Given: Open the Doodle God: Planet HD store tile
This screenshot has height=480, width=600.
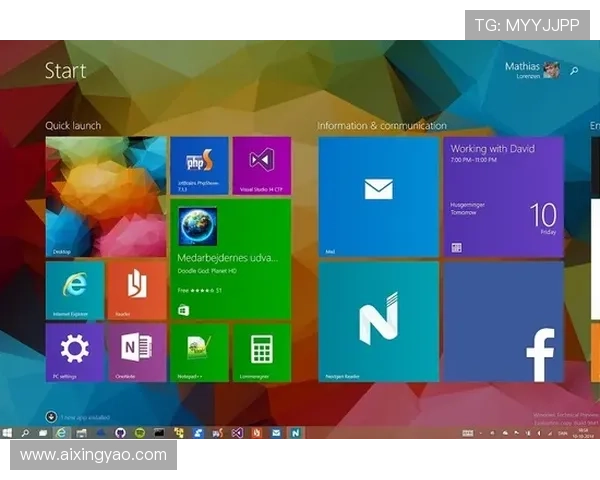Looking at the screenshot, I should [230, 258].
